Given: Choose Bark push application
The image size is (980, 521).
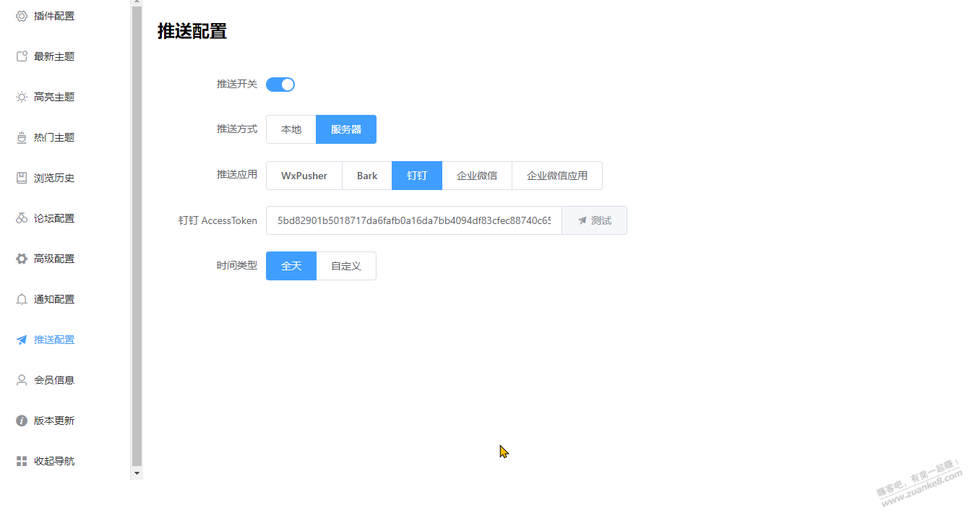Looking at the screenshot, I should pos(367,176).
